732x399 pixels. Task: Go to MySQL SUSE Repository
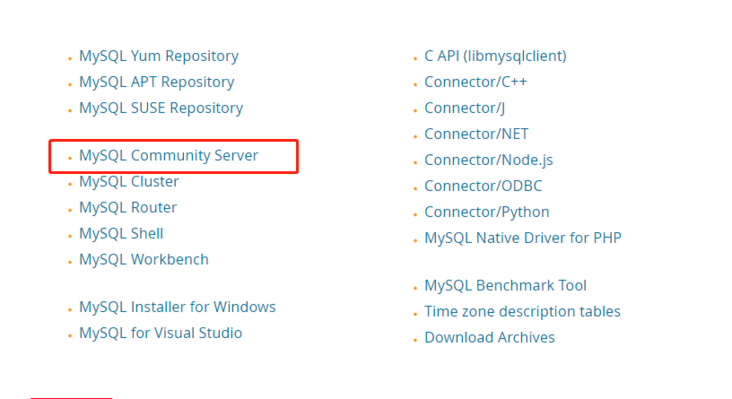tap(161, 108)
